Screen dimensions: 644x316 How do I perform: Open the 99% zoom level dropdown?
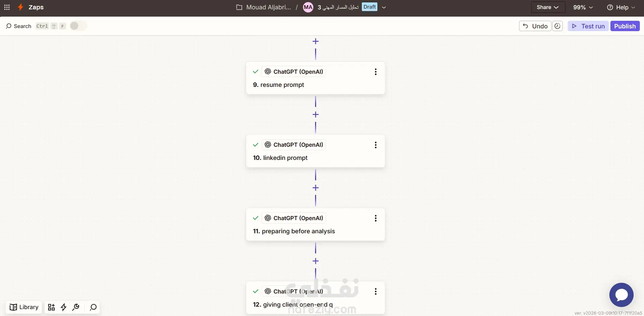pos(583,7)
